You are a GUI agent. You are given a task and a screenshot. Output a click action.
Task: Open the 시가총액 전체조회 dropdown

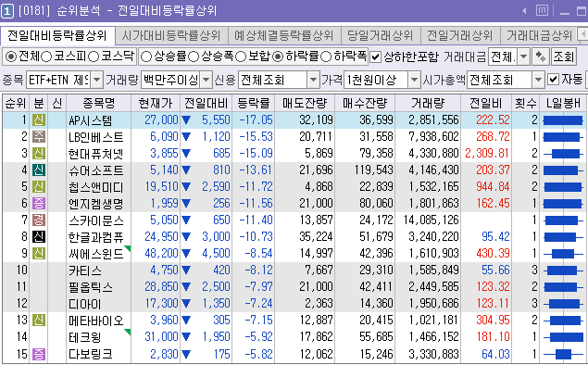[x=538, y=80]
